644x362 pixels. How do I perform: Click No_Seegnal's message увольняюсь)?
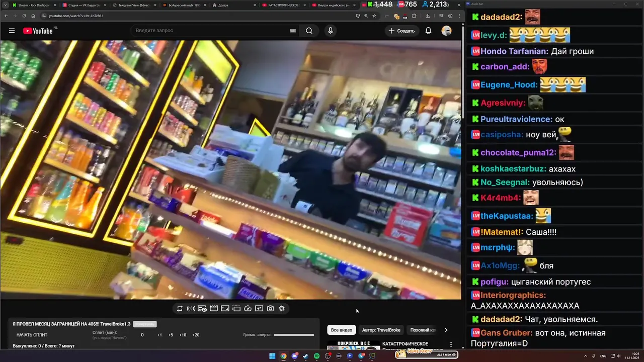[x=557, y=183]
